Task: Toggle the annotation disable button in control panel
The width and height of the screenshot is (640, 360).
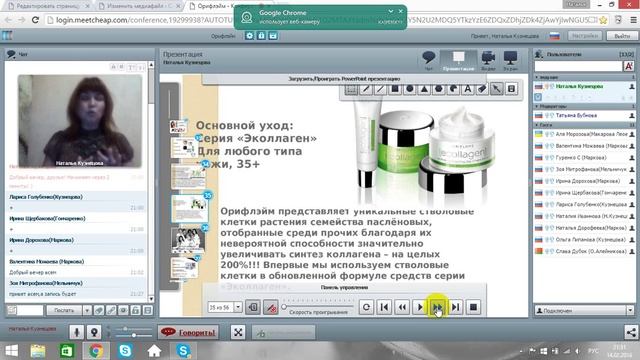Action: (x=271, y=307)
